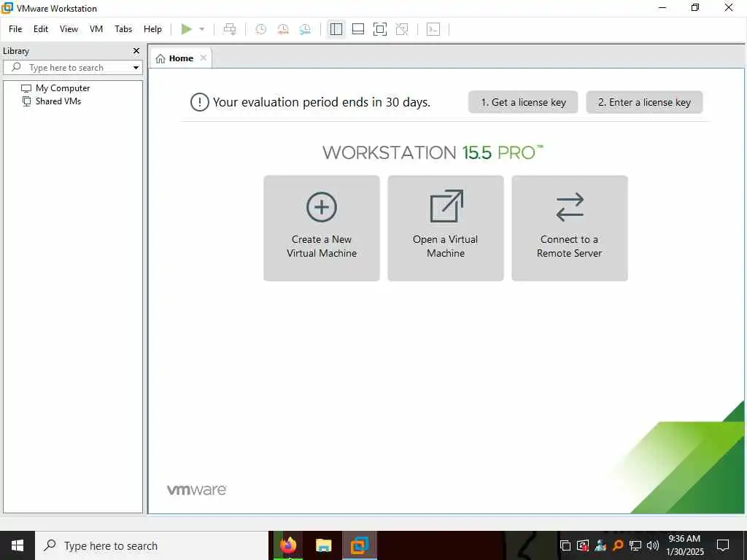
Task: Close the Library panel
Action: 136,50
